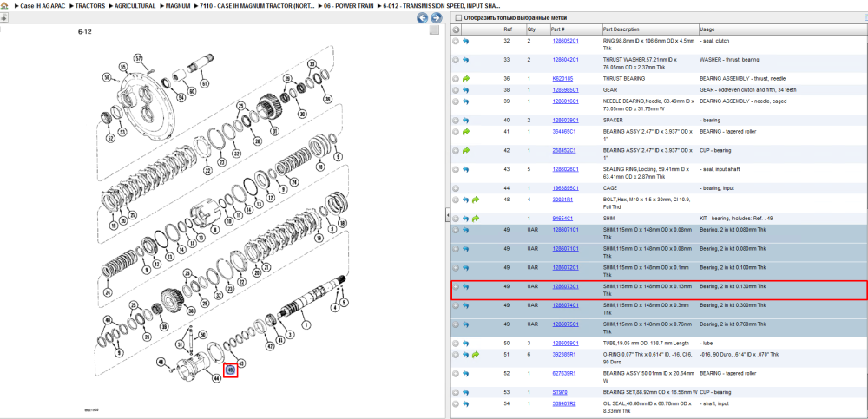Open 'Case IH AG APAC' breadcrumb
The height and width of the screenshot is (419, 868).
click(43, 6)
